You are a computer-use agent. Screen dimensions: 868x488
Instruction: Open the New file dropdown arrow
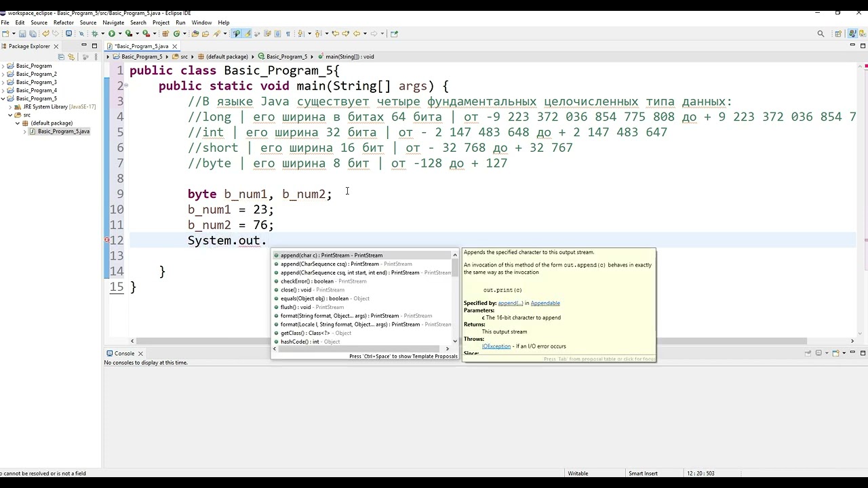coord(14,33)
